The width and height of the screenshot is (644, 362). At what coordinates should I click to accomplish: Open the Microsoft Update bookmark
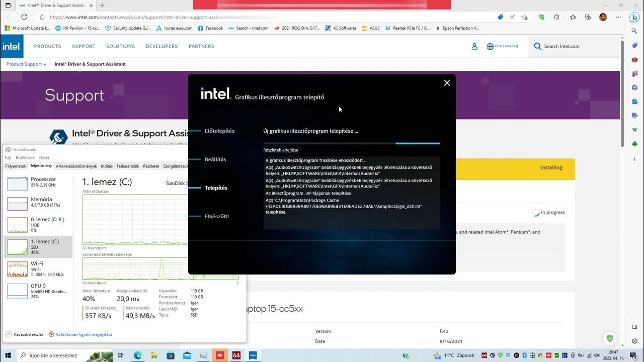(28, 28)
